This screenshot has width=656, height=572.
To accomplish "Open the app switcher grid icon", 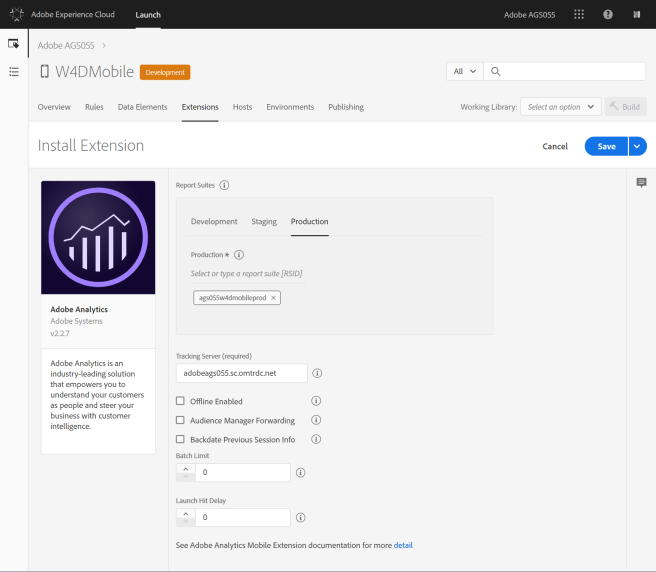I will 579,15.
